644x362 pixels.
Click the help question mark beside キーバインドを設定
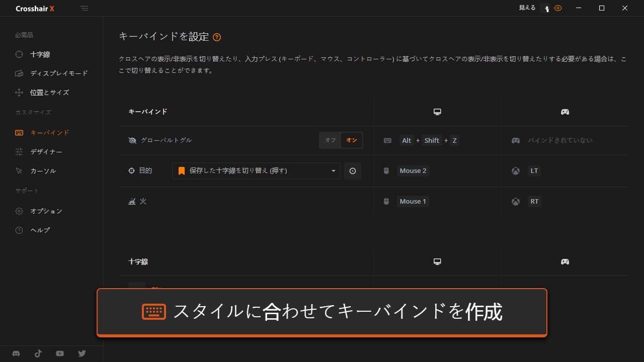coord(217,37)
